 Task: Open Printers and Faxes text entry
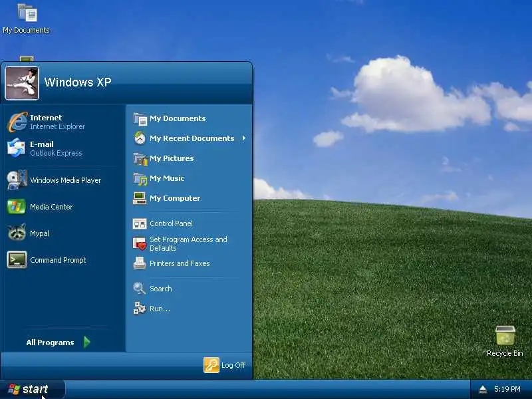tap(180, 263)
